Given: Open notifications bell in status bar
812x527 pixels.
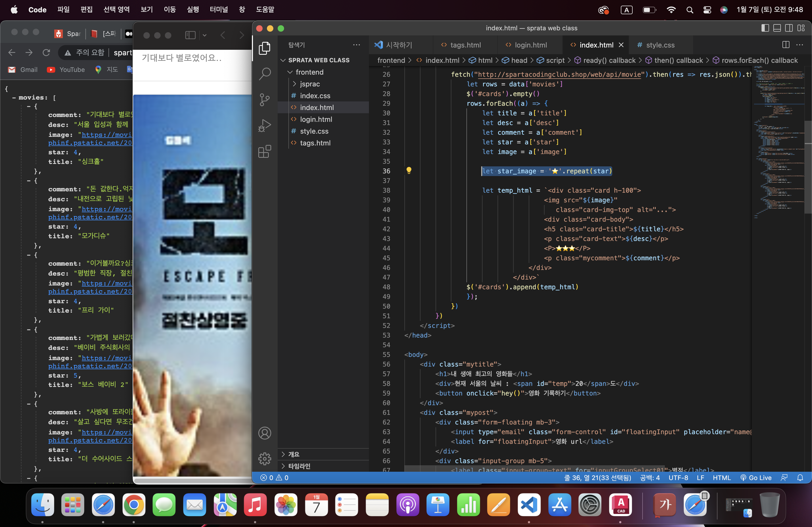Looking at the screenshot, I should tap(800, 478).
